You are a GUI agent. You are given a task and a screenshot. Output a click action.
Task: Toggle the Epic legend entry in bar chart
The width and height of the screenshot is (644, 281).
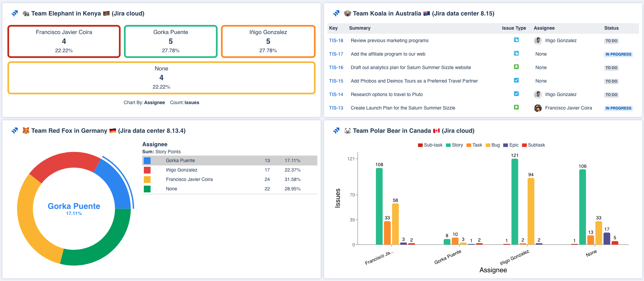pos(511,145)
